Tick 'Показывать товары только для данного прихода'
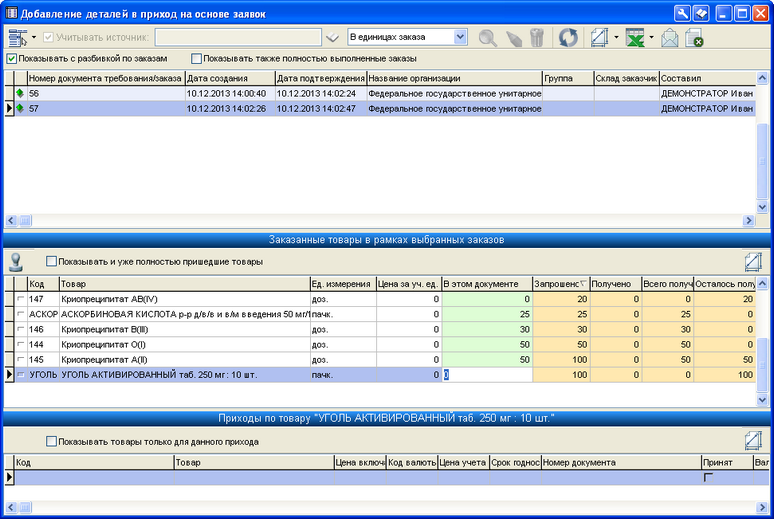774x519 pixels. click(x=51, y=441)
